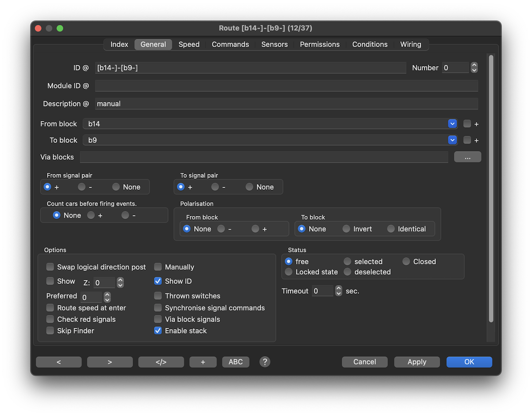Expand the To block dropdown
This screenshot has width=532, height=416.
click(x=452, y=140)
